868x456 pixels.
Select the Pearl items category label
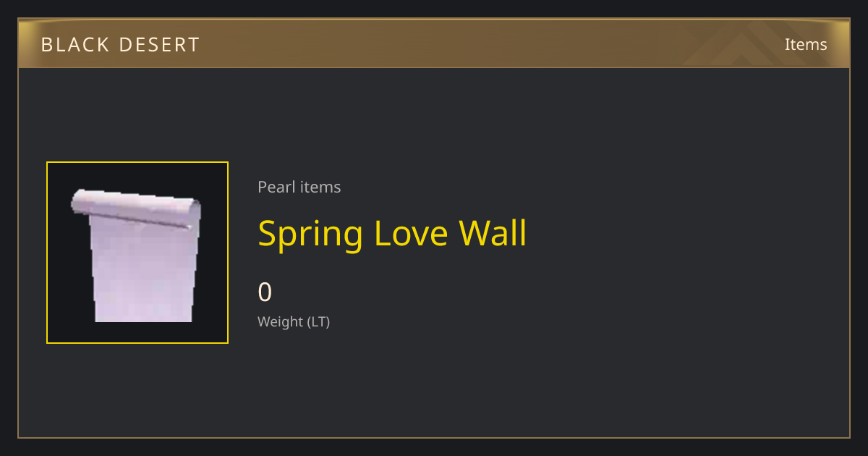pos(299,187)
